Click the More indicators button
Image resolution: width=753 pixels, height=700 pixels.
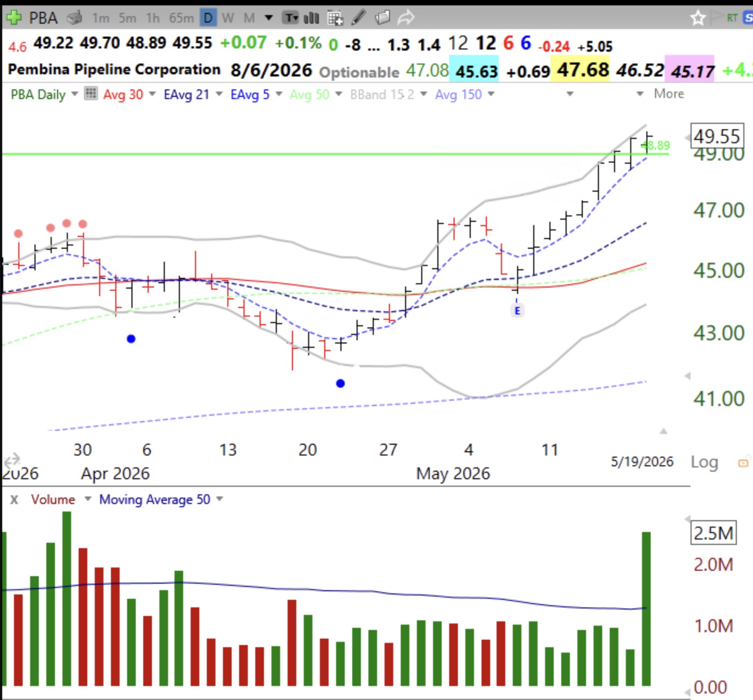click(669, 94)
